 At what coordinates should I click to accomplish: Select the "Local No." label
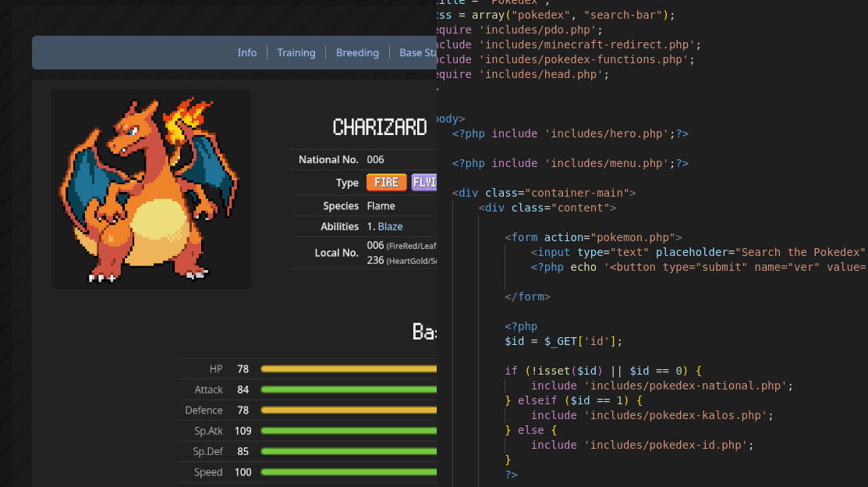(337, 253)
